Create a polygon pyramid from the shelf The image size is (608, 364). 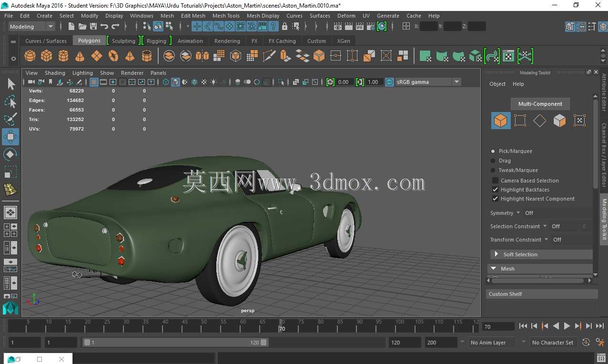[x=130, y=56]
